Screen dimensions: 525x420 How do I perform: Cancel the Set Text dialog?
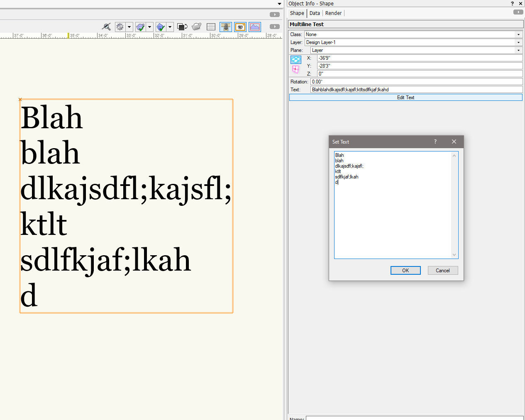point(442,271)
